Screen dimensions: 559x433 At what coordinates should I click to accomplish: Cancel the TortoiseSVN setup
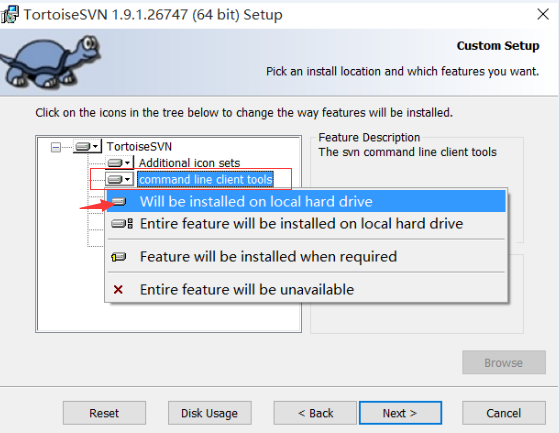[504, 413]
